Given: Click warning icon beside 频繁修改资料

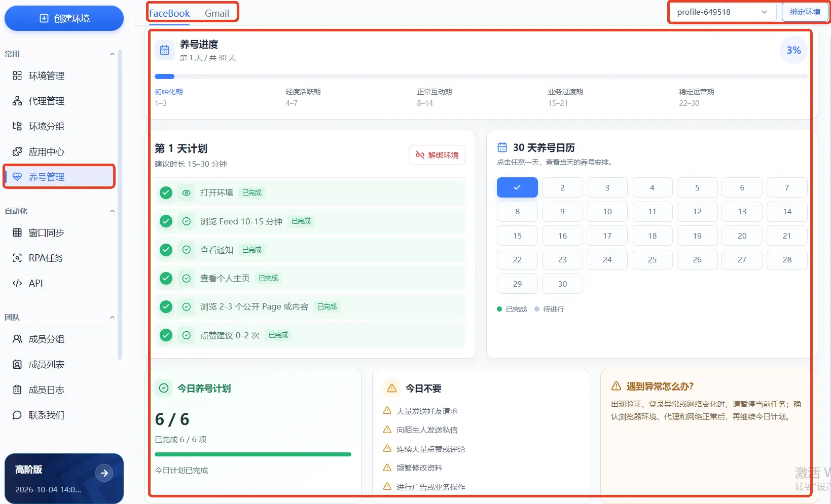Looking at the screenshot, I should coord(387,468).
